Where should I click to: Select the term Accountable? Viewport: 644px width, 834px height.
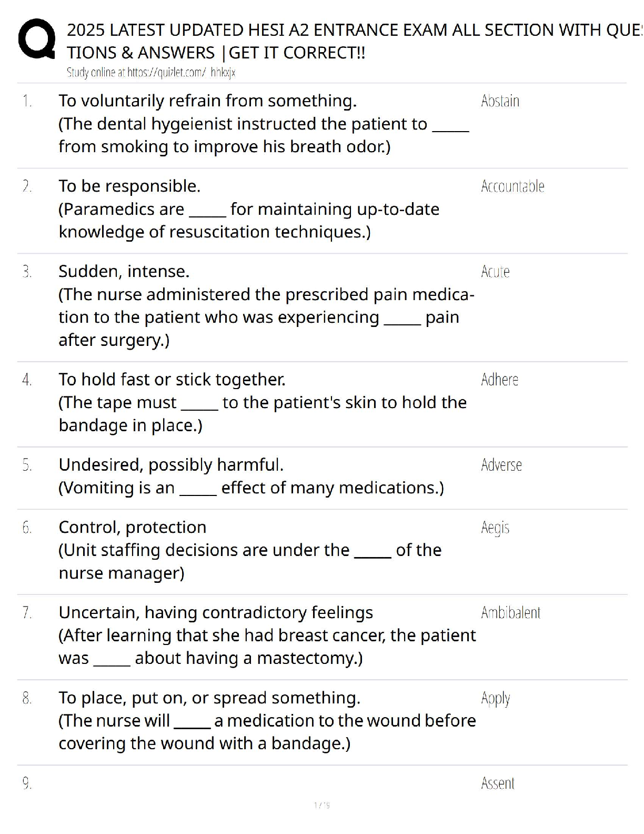tap(512, 186)
